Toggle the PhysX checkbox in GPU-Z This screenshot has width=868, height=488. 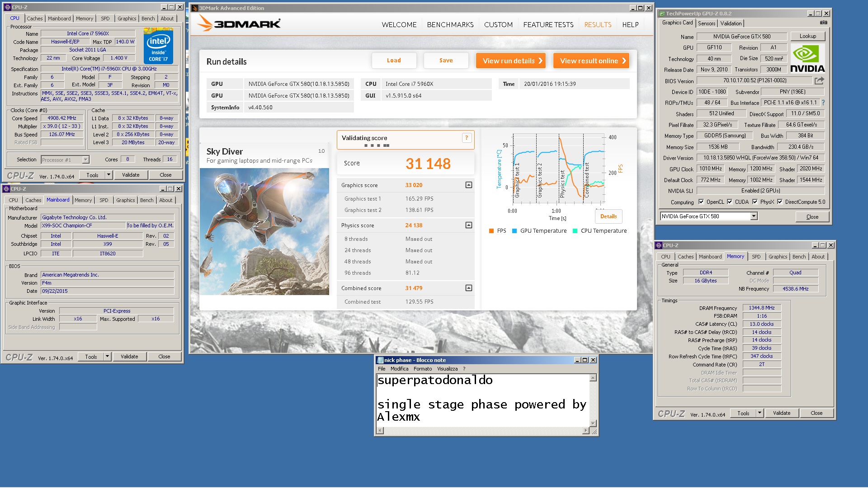tap(755, 202)
